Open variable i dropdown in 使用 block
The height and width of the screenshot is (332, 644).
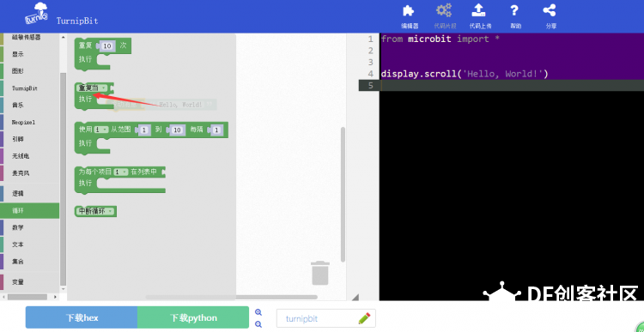coord(101,130)
